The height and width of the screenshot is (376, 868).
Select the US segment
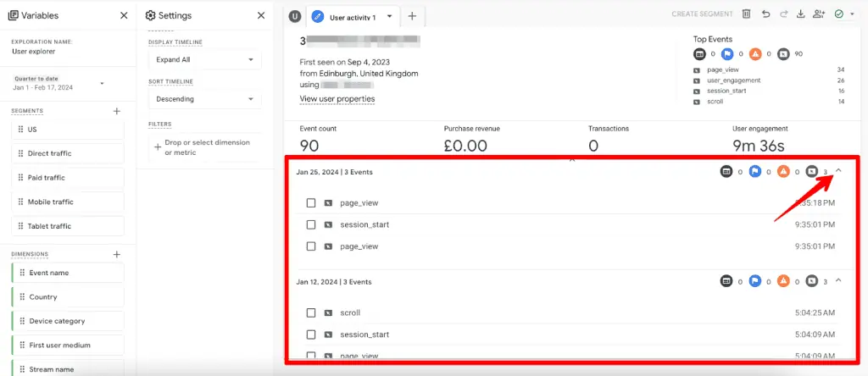[x=68, y=130]
